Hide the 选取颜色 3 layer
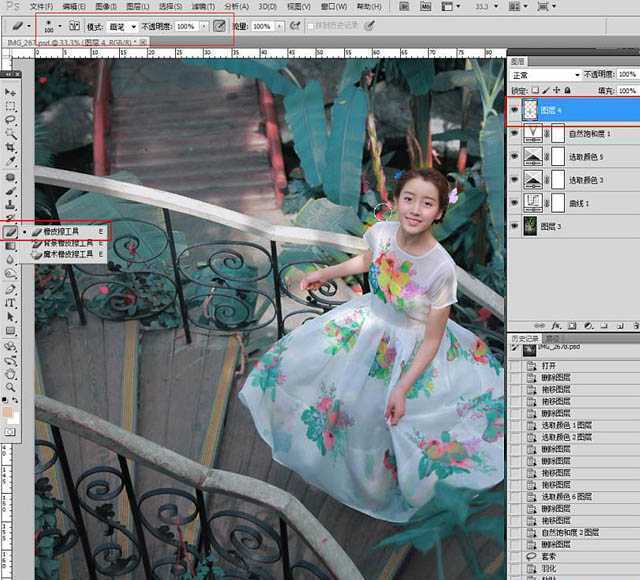Image resolution: width=640 pixels, height=580 pixels. pos(514,180)
